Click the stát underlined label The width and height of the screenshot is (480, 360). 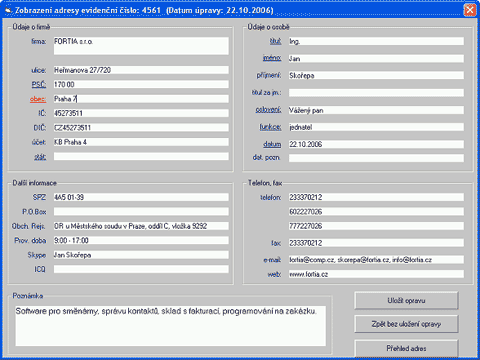tap(40, 157)
